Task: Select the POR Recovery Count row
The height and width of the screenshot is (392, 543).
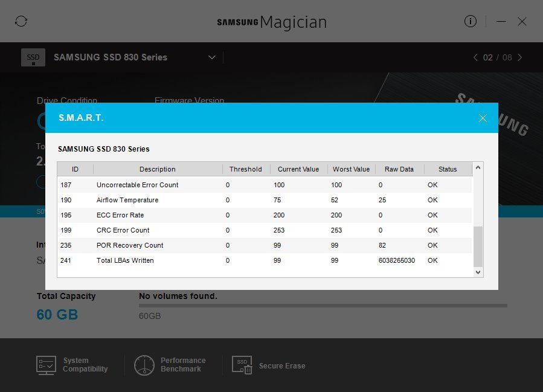Action: (265, 245)
